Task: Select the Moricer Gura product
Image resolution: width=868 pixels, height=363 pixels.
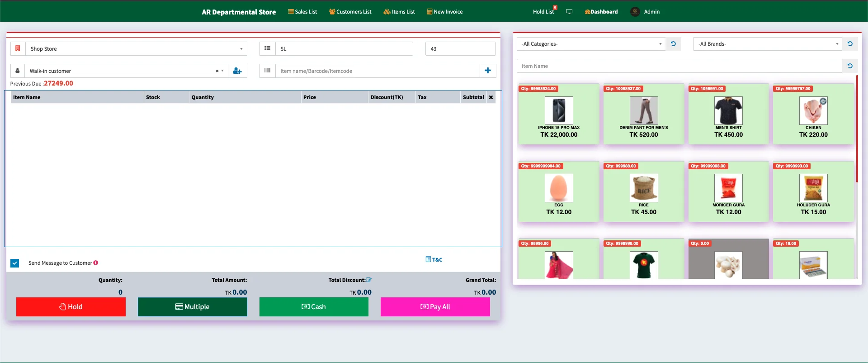Action: click(728, 191)
